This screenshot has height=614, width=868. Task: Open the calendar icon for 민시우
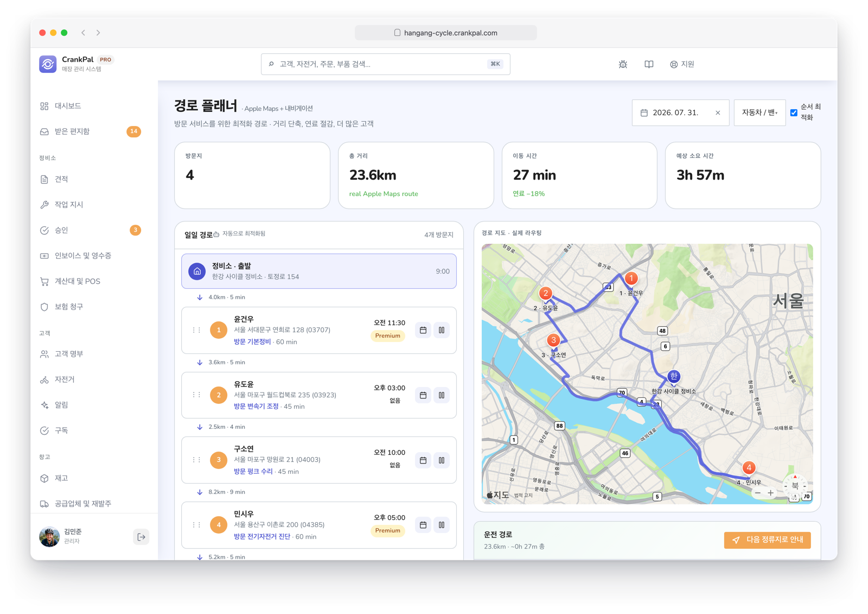pyautogui.click(x=423, y=525)
